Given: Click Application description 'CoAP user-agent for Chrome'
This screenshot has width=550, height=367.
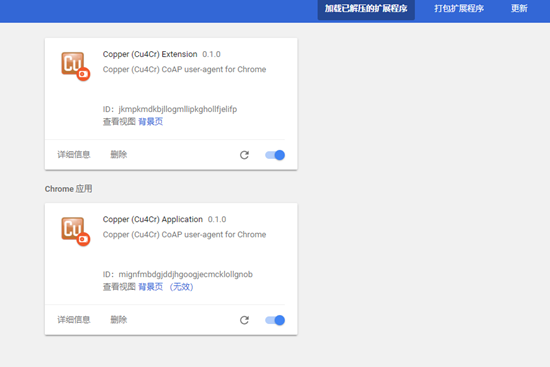Looking at the screenshot, I should pyautogui.click(x=214, y=235).
